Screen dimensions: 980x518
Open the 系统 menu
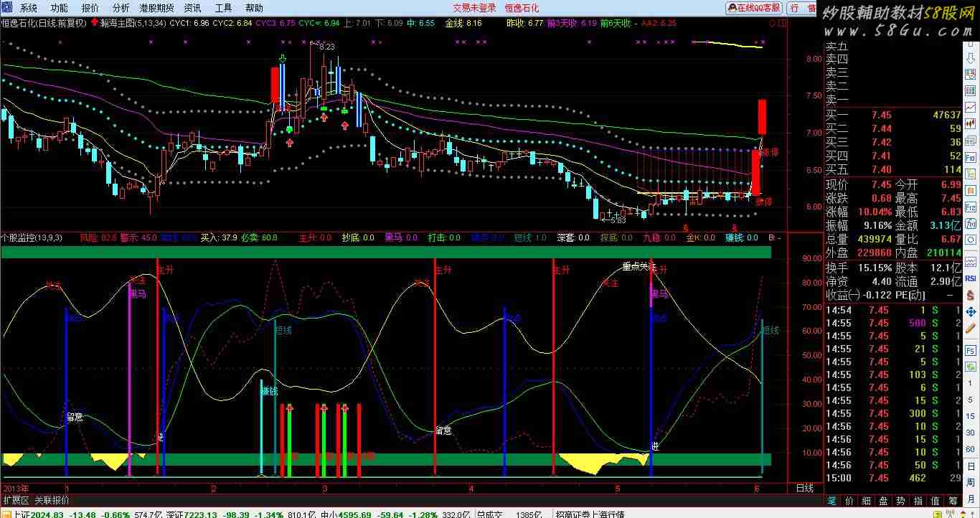[x=29, y=8]
